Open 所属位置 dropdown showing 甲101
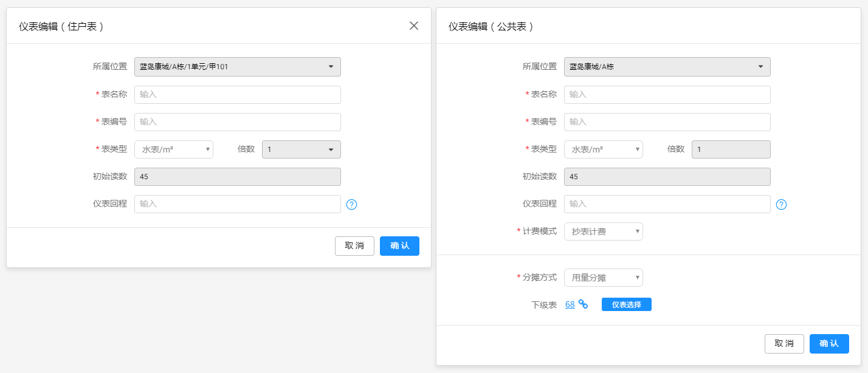The width and height of the screenshot is (868, 373). click(x=237, y=67)
